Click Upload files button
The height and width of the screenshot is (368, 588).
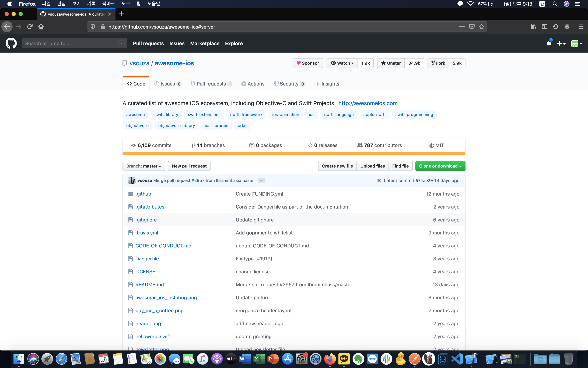pos(372,166)
